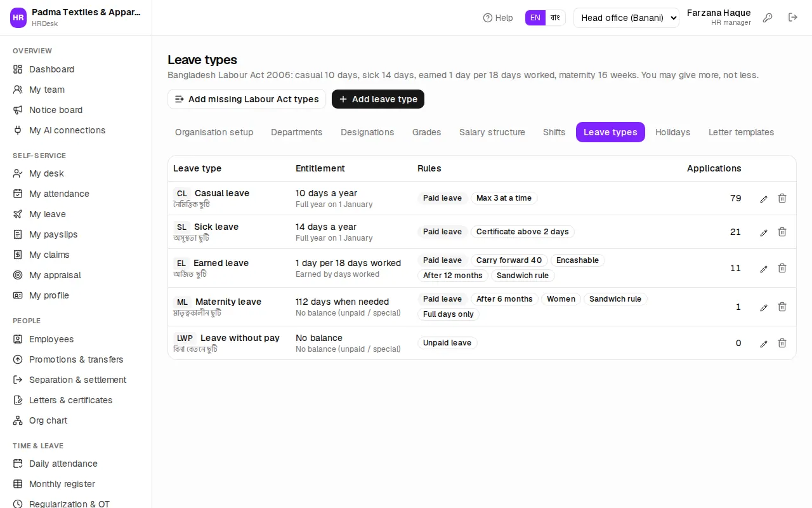Delete Maternity leave with its trash icon
Viewport: 812px width, 508px height.
coord(782,307)
